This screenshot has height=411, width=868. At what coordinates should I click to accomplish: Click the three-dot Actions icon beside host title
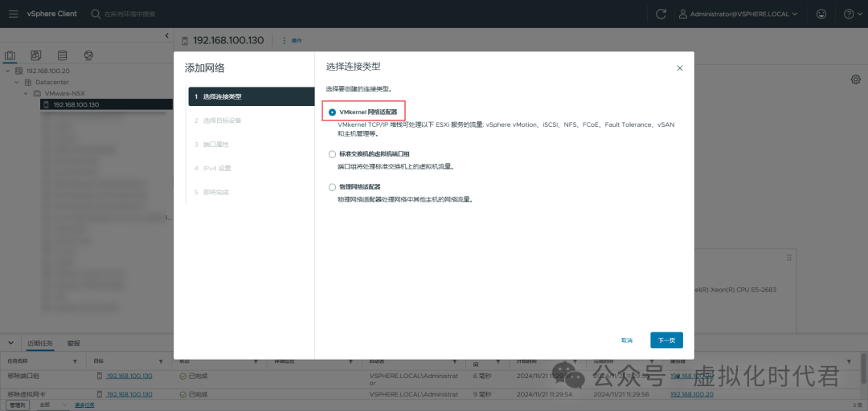[285, 40]
